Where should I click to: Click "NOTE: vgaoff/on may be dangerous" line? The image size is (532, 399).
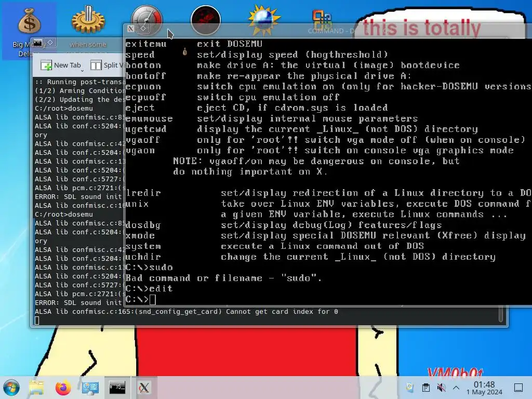316,161
